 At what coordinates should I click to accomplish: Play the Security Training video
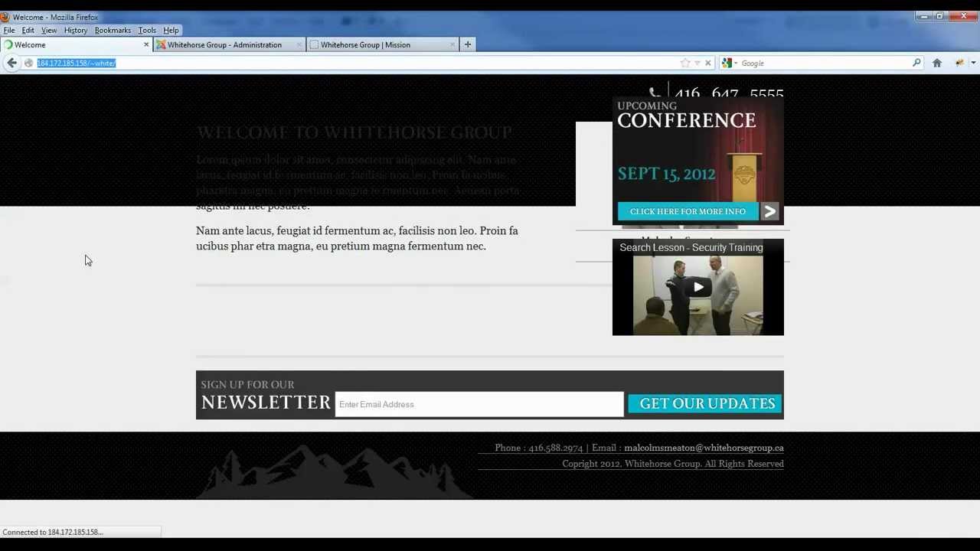click(698, 288)
